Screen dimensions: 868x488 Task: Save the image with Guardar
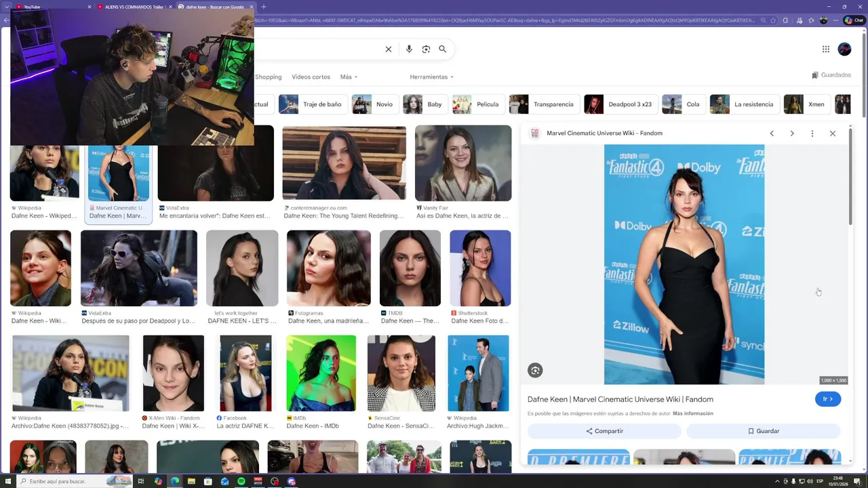[764, 431]
